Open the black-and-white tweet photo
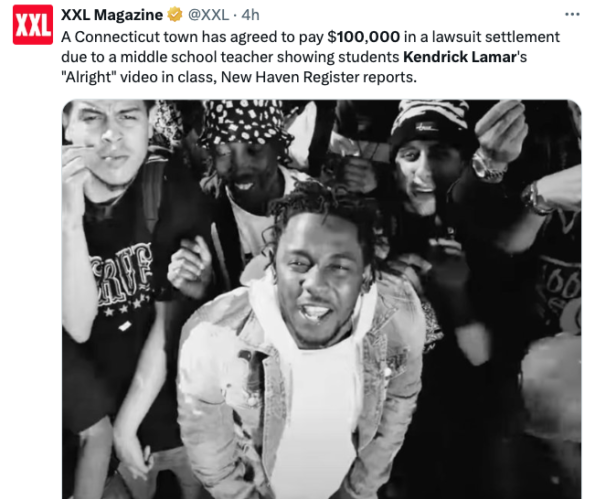The height and width of the screenshot is (499, 595). [x=321, y=299]
